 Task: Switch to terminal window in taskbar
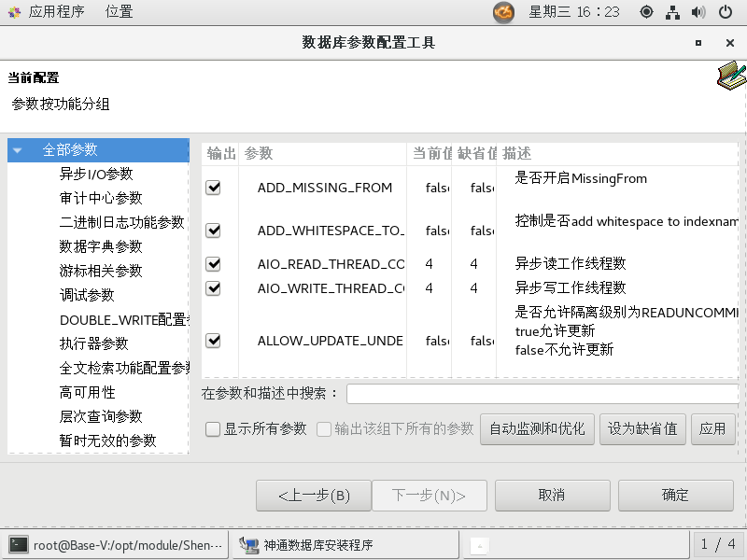pos(116,545)
